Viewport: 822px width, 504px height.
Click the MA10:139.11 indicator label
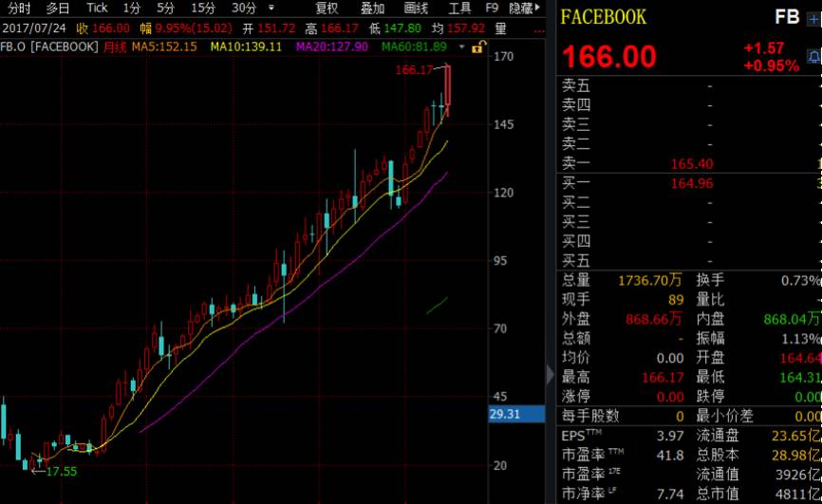[x=246, y=47]
